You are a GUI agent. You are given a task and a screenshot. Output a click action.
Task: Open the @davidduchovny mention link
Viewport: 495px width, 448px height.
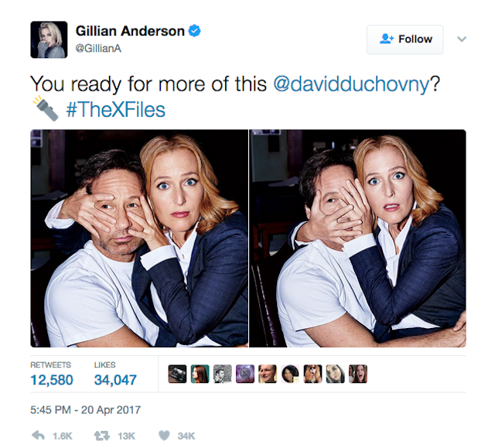(351, 84)
